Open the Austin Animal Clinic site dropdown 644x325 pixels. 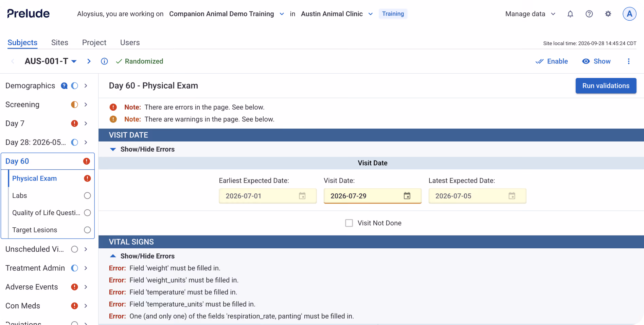pos(337,14)
